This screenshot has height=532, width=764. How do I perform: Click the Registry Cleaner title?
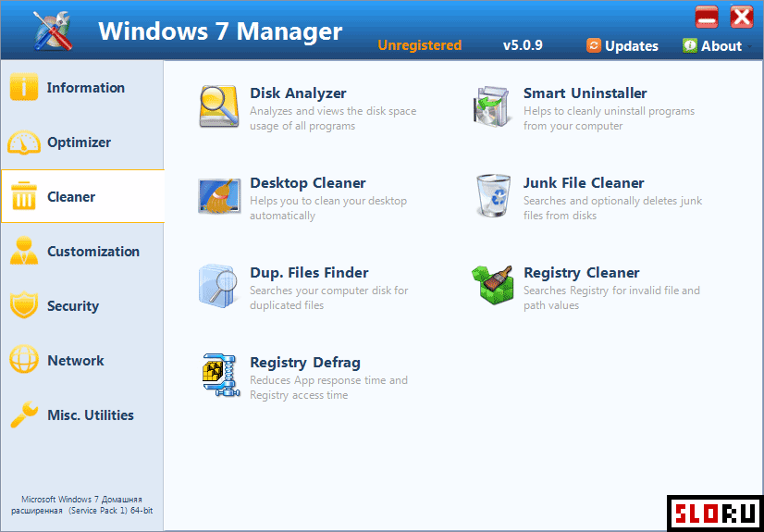pyautogui.click(x=581, y=273)
